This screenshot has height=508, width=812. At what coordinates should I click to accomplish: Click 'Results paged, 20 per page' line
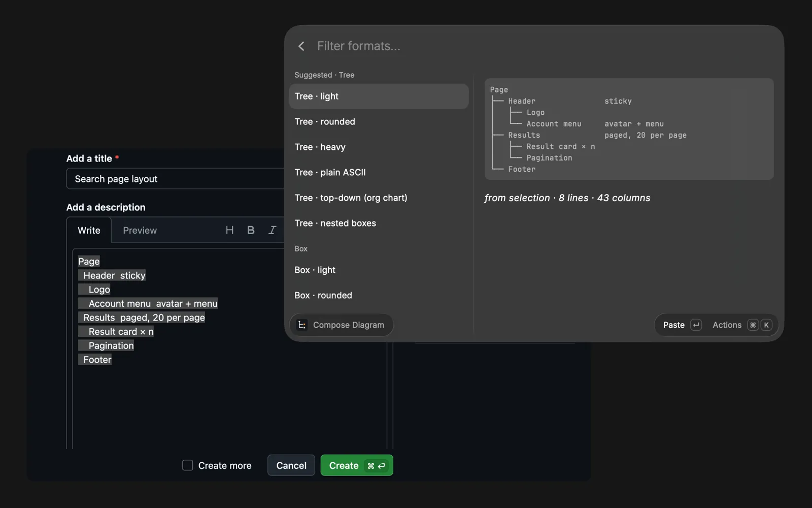point(142,317)
